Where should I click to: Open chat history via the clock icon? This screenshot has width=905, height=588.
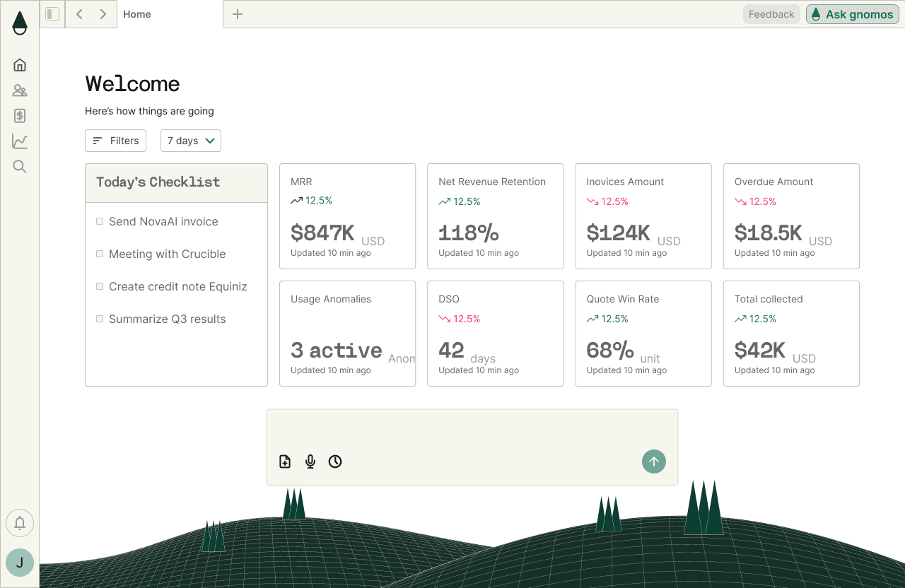(335, 461)
